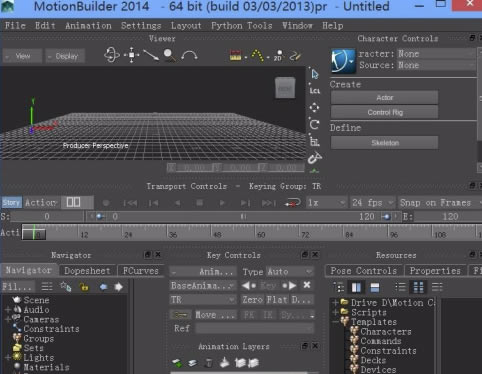The width and height of the screenshot is (482, 374).
Task: Click the Flat key tangent button
Action: click(277, 300)
